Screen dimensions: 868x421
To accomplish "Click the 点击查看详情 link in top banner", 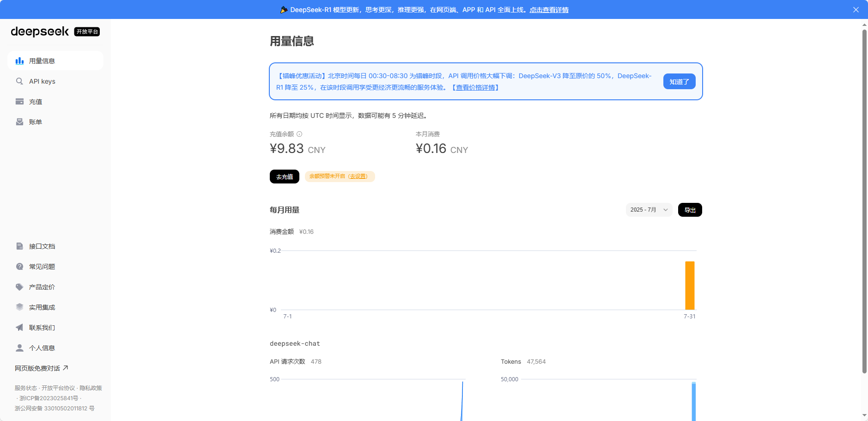I will point(549,10).
